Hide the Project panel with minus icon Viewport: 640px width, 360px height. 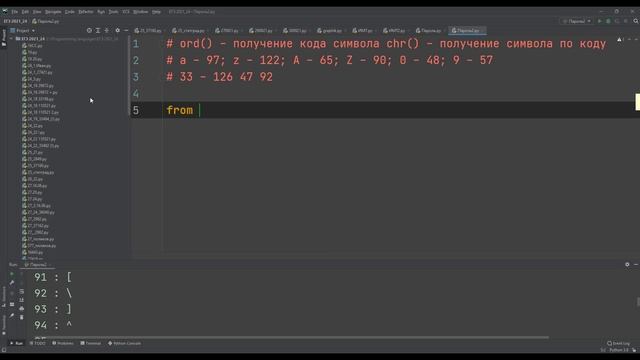pos(126,31)
